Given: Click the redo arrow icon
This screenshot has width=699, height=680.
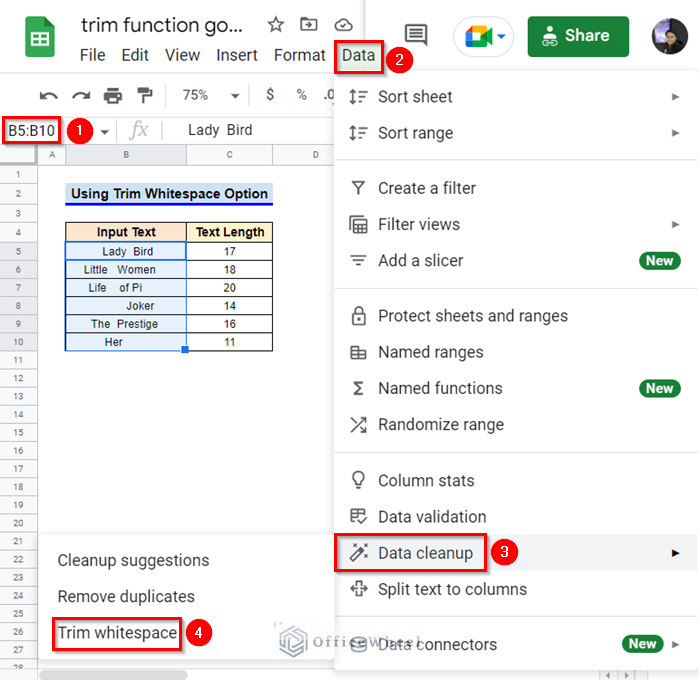Looking at the screenshot, I should tap(80, 95).
